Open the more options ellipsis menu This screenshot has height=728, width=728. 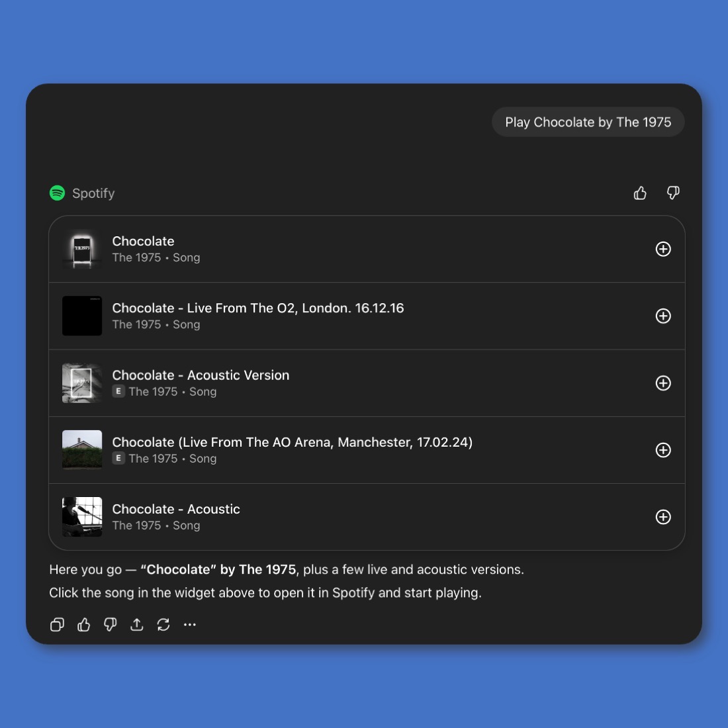click(x=190, y=624)
